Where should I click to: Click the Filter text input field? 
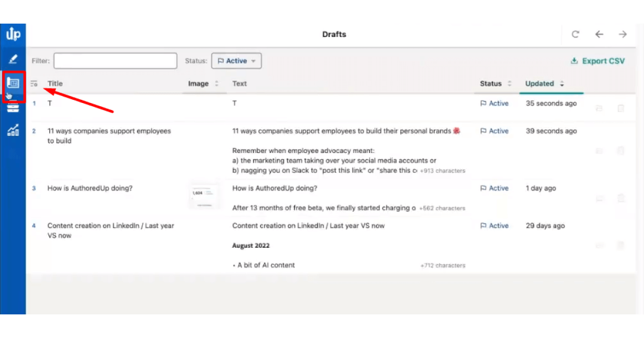point(115,61)
